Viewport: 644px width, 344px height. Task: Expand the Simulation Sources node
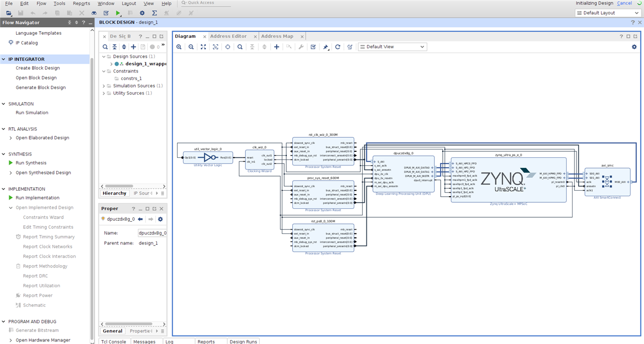coord(104,86)
